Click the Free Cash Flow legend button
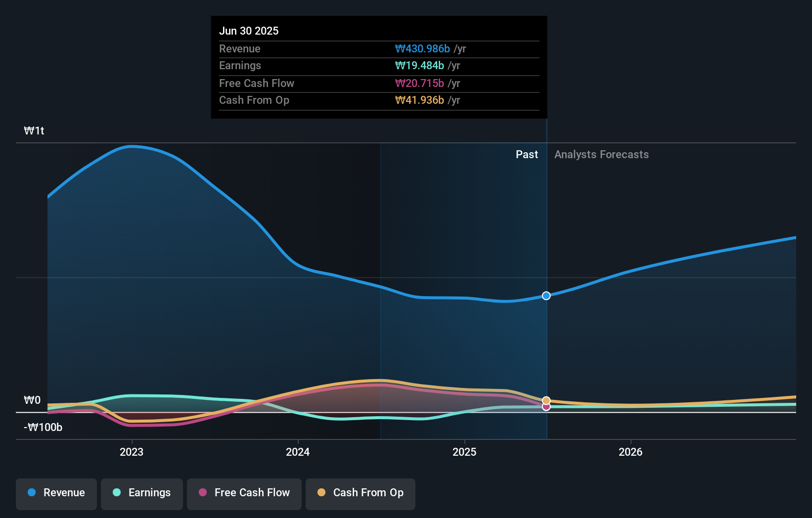The height and width of the screenshot is (518, 812). (244, 493)
